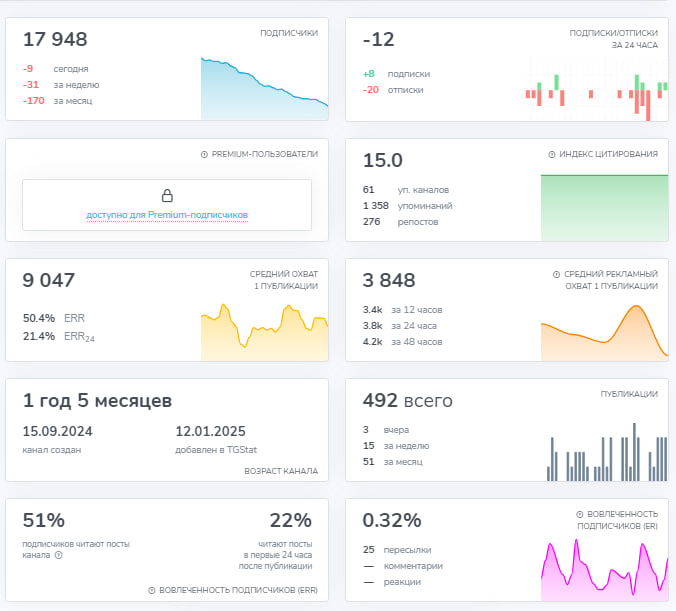Image resolution: width=676 pixels, height=611 pixels.
Task: Click info icon beside Premium-пользователи label
Action: (x=204, y=154)
